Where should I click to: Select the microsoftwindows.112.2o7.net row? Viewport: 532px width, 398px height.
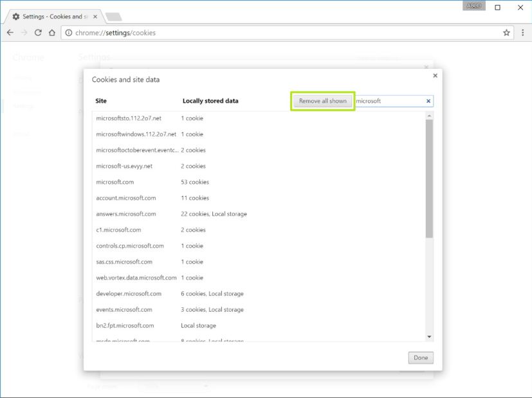[259, 134]
